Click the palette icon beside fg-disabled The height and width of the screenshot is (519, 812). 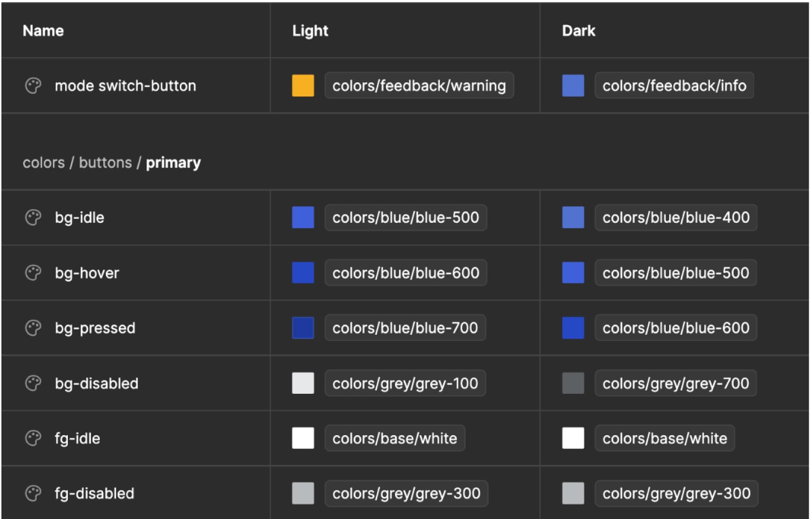(x=33, y=494)
